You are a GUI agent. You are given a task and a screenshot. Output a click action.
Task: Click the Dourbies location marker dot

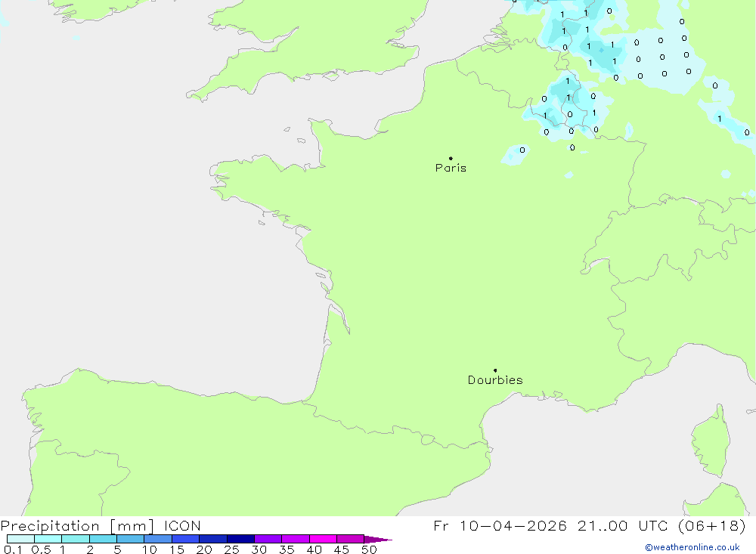(495, 370)
